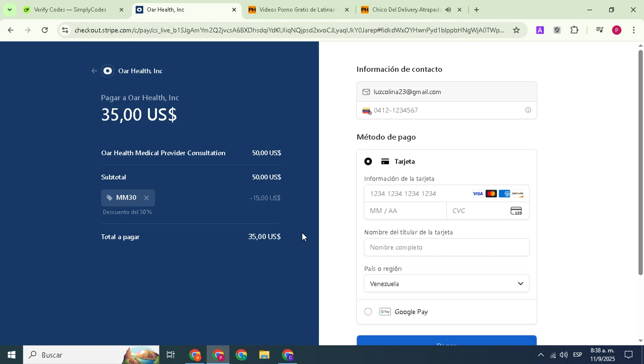Image resolution: width=644 pixels, height=364 pixels.
Task: Click the Discover brand icon
Action: (x=518, y=194)
